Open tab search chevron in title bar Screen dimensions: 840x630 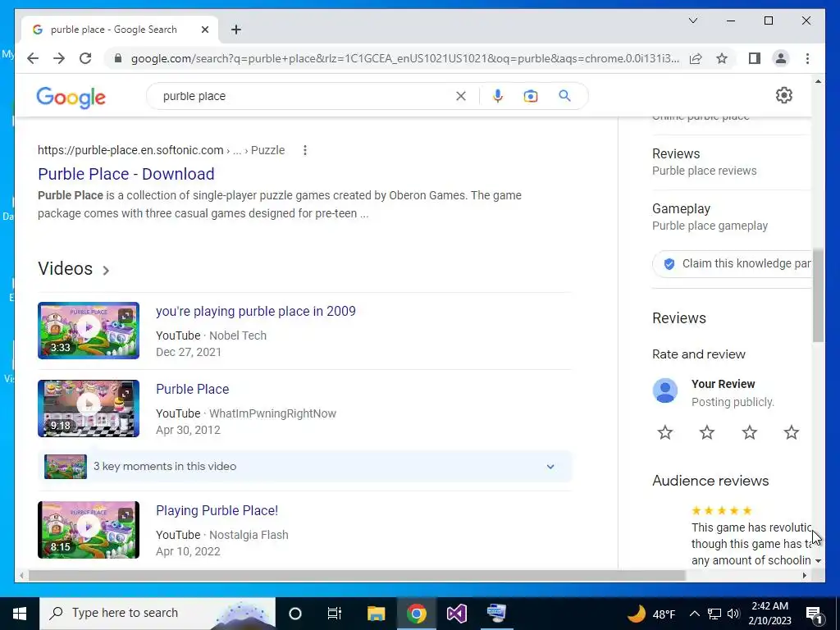692,21
